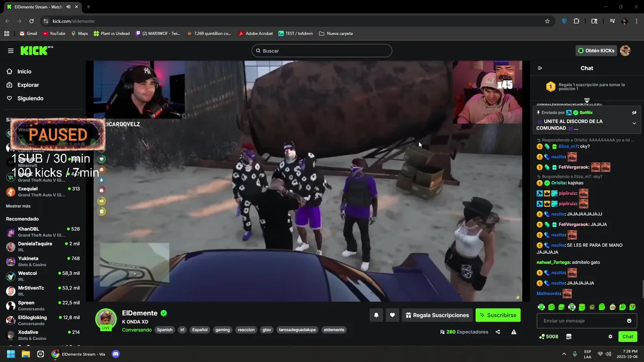Open ElGlogloking recommended channel
644x362 pixels.
coord(43,320)
